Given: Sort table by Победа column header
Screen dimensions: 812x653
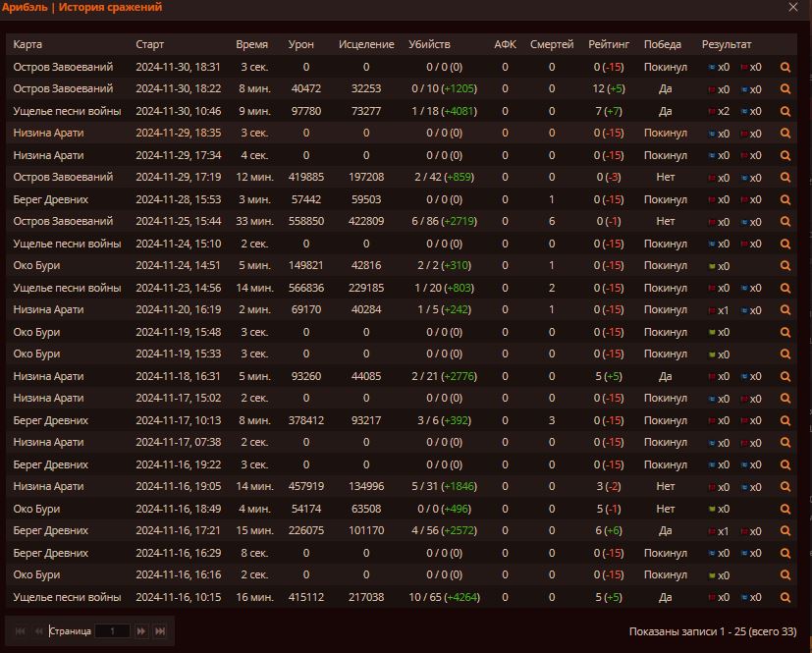Looking at the screenshot, I should 663,44.
